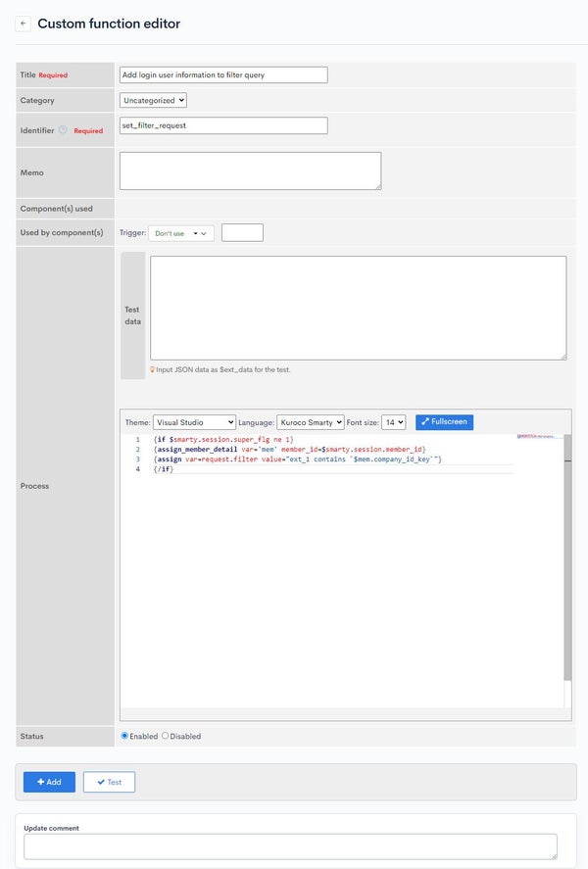Image resolution: width=588 pixels, height=869 pixels.
Task: Click code line 1 with if $smarty.session.super_flg
Action: pos(223,440)
